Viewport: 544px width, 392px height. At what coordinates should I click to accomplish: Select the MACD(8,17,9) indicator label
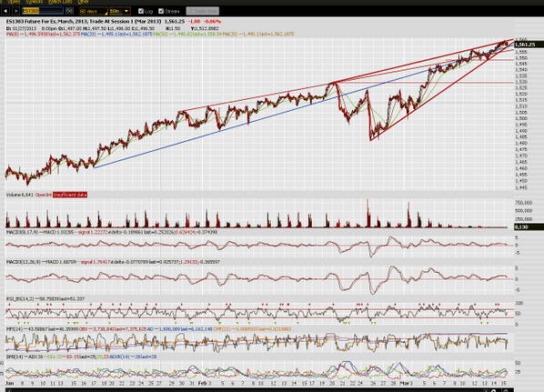(x=23, y=232)
